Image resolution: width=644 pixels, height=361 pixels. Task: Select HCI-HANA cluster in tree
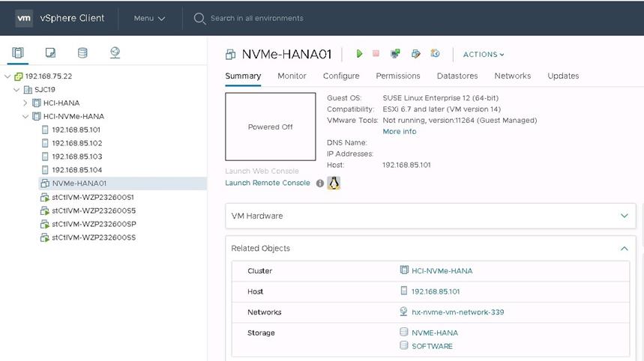coord(61,103)
